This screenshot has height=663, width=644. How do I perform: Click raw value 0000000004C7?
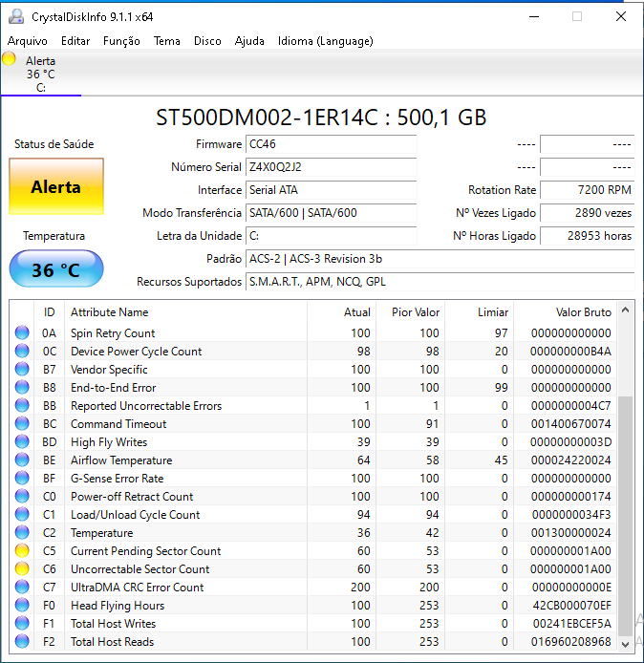570,406
